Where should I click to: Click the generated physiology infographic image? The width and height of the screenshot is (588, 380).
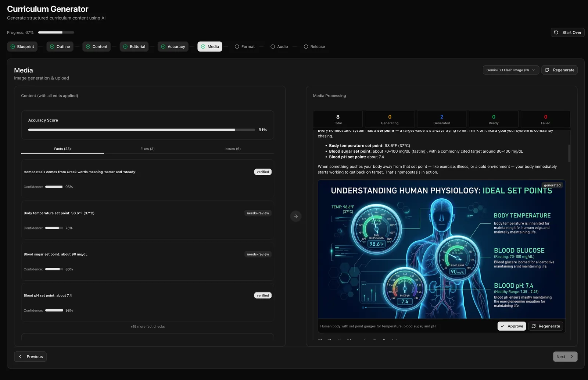[x=442, y=249]
